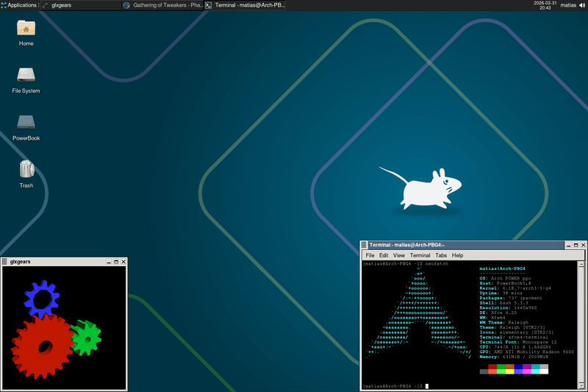Click the 'Shell: bash 5.3.3' line
This screenshot has width=588, height=392.
tap(503, 303)
